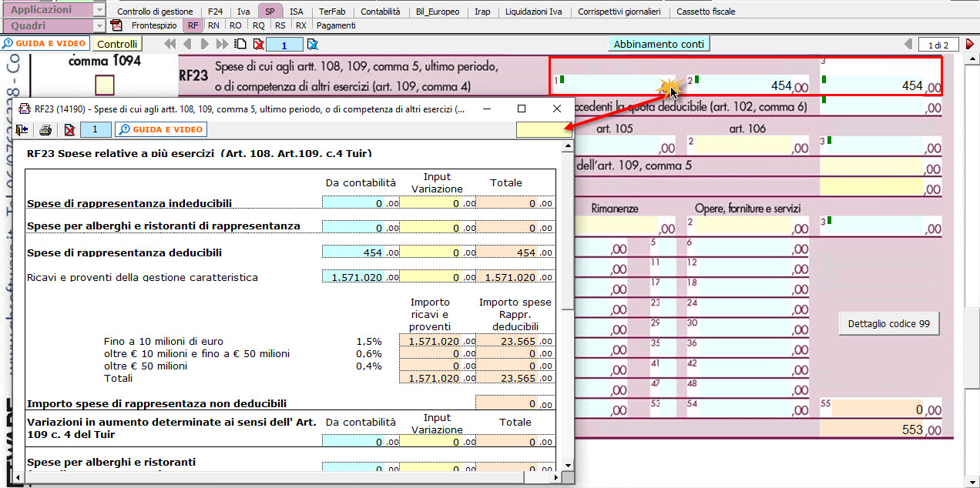980x488 pixels.
Task: Click the red next-page arrow beside 1 di 2
Action: [x=969, y=45]
